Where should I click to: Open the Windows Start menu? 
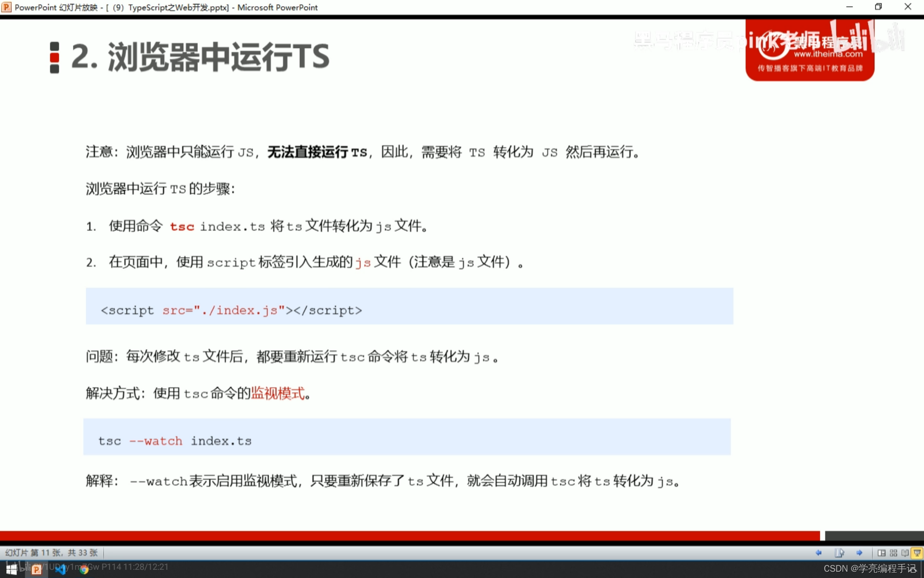pos(11,570)
